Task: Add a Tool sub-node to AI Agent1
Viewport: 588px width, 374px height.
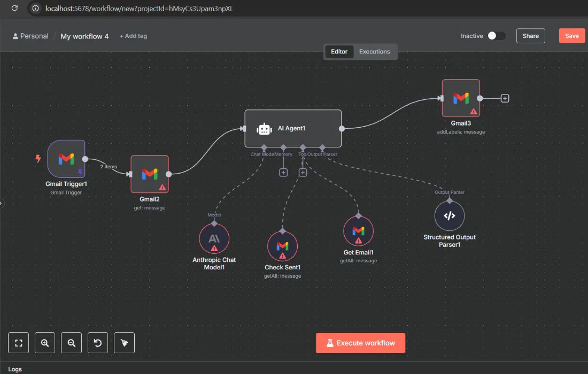Action: pos(303,173)
